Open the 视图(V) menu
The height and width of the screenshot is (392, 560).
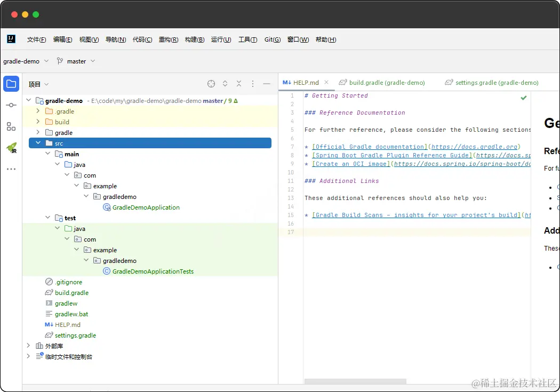pyautogui.click(x=89, y=39)
